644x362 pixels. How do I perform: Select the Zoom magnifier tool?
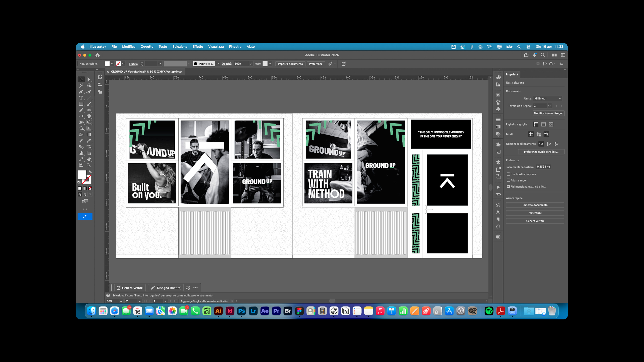pyautogui.click(x=89, y=165)
